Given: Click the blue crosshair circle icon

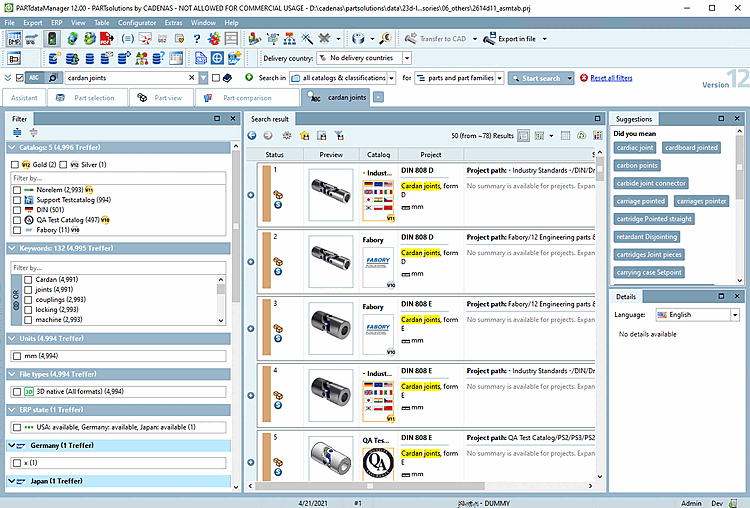Looking at the screenshot, I should (217, 58).
